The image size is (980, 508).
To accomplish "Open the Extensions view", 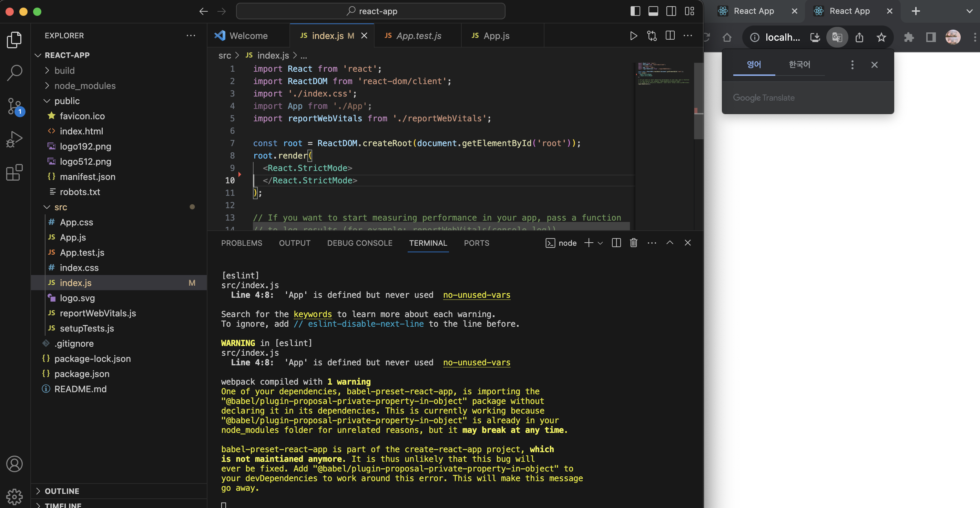I will (14, 172).
